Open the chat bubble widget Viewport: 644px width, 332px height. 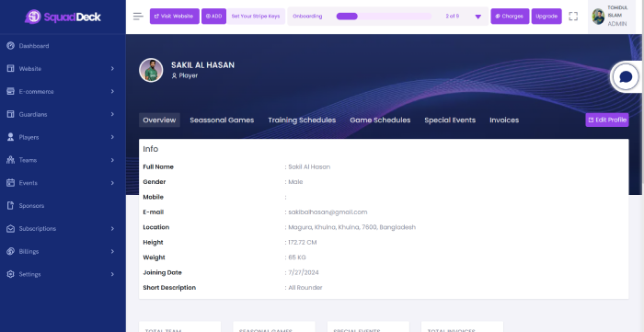626,76
